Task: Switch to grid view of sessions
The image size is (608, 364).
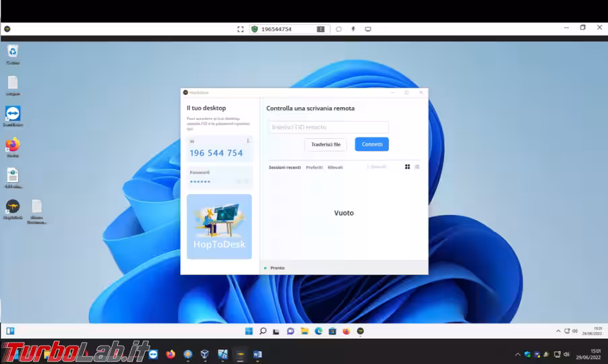Action: pyautogui.click(x=407, y=166)
